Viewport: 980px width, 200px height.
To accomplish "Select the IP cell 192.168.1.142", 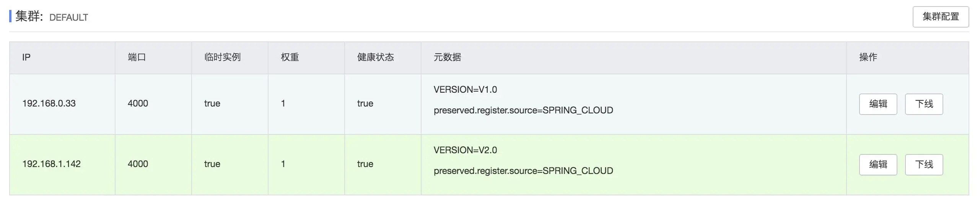I will [51, 164].
